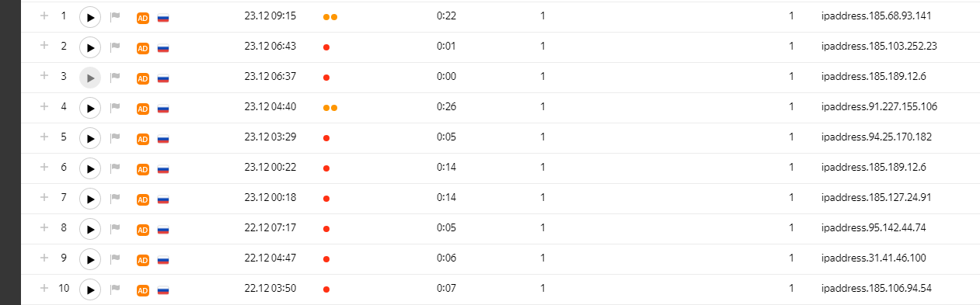The image size is (980, 305).
Task: Play session recording in row 1
Action: point(90,17)
